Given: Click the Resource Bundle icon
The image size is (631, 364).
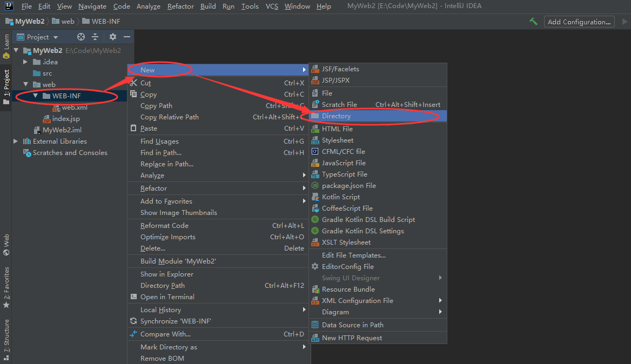Looking at the screenshot, I should 315,289.
